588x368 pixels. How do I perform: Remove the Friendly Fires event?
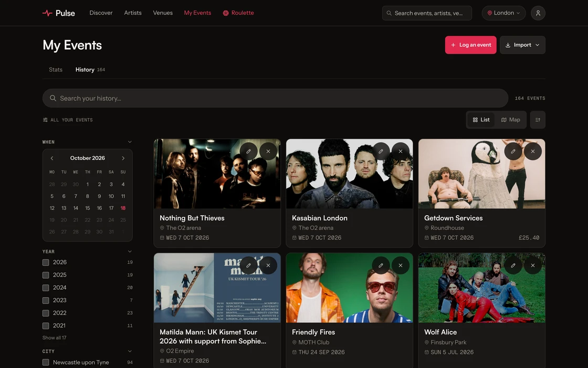click(401, 265)
